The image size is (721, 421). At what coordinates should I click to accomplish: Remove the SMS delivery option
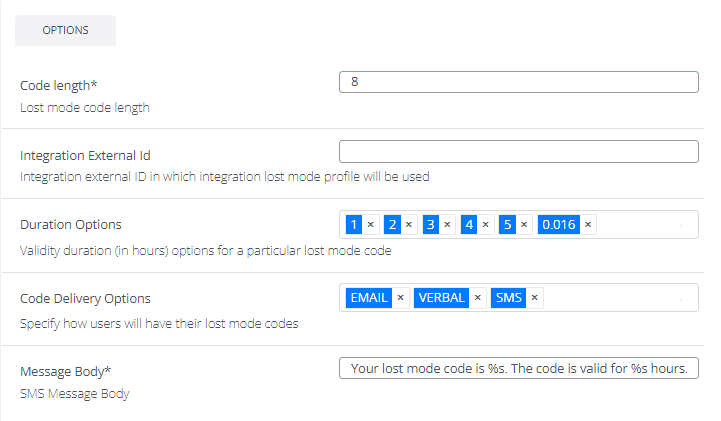pos(534,298)
